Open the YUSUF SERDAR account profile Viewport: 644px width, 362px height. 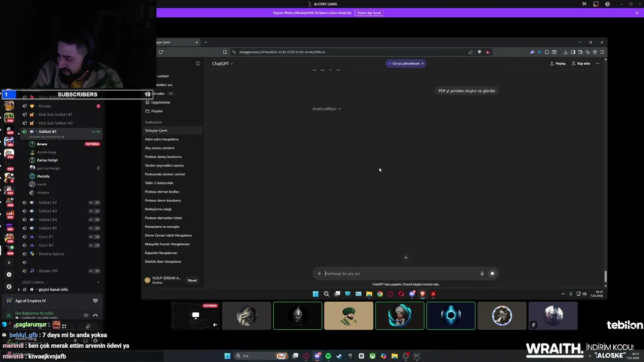point(163,280)
